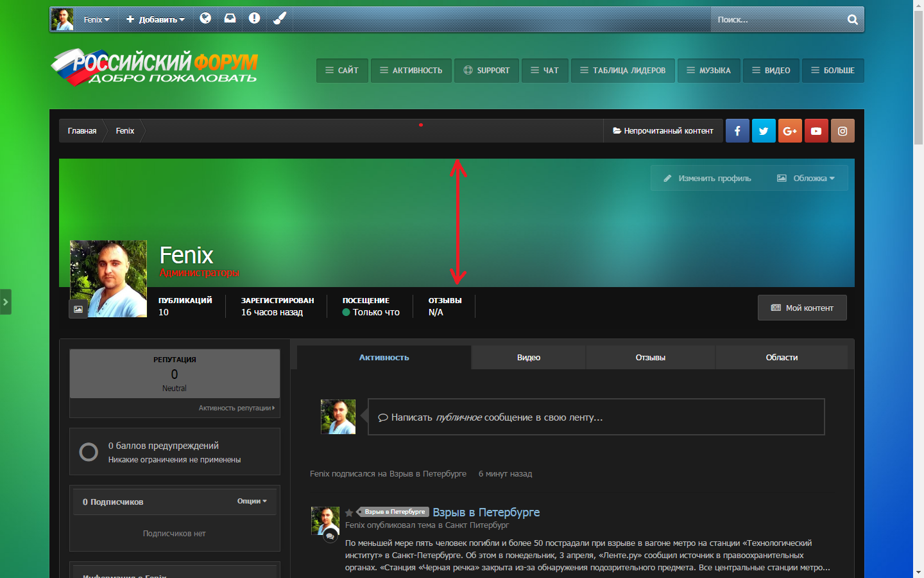The width and height of the screenshot is (924, 578).
Task: Open the YouTube social icon
Action: 816,130
